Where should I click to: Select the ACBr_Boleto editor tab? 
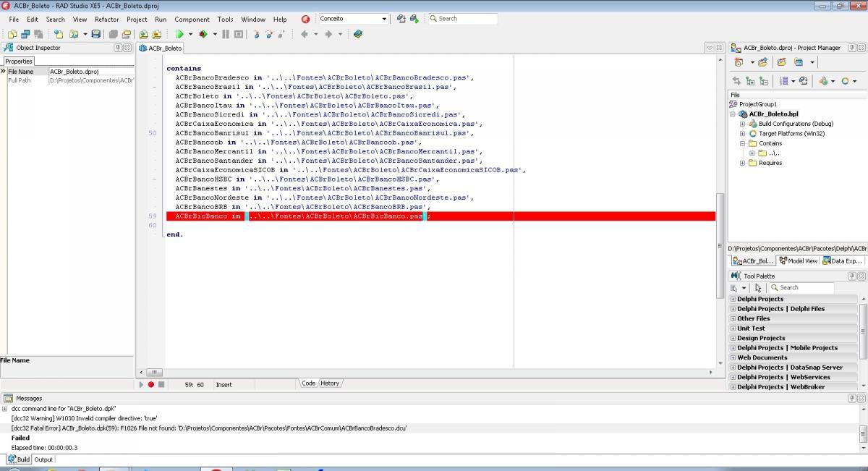coord(161,48)
